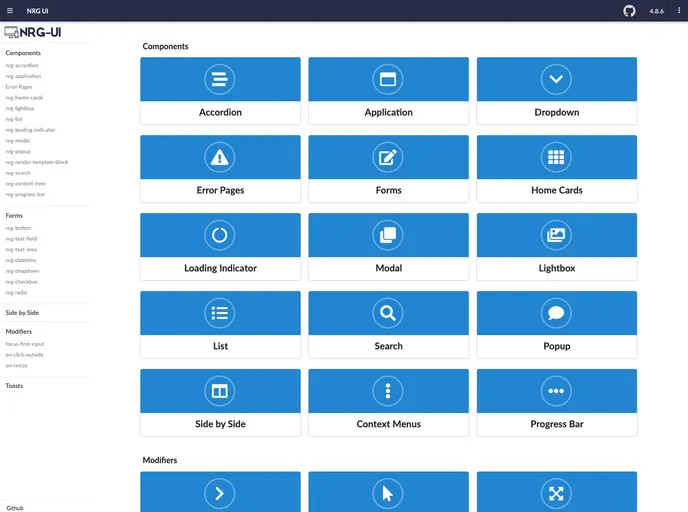Click the expand-arrows Modifiers card icon
Viewport: 688px width, 512px height.
point(556,494)
